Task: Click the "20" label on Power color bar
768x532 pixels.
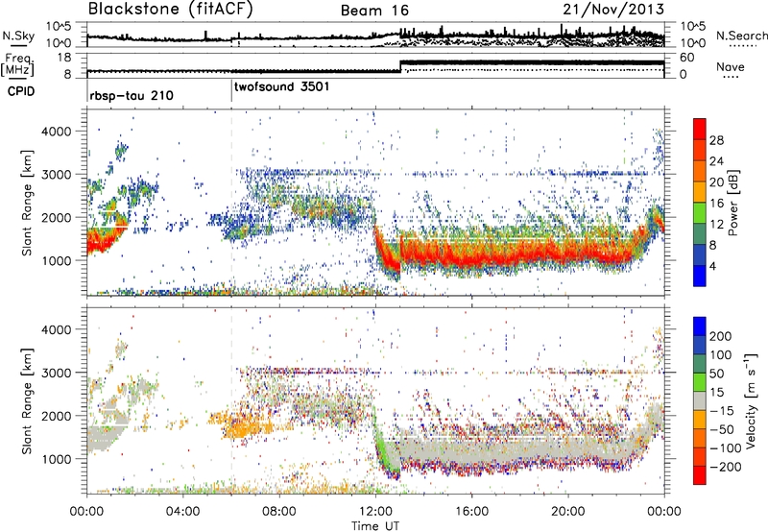Action: (x=716, y=182)
